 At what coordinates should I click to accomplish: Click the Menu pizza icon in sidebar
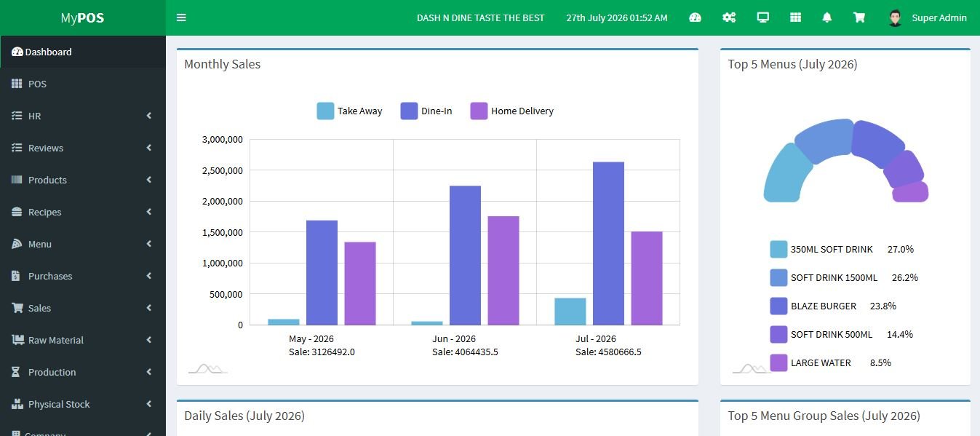(17, 244)
